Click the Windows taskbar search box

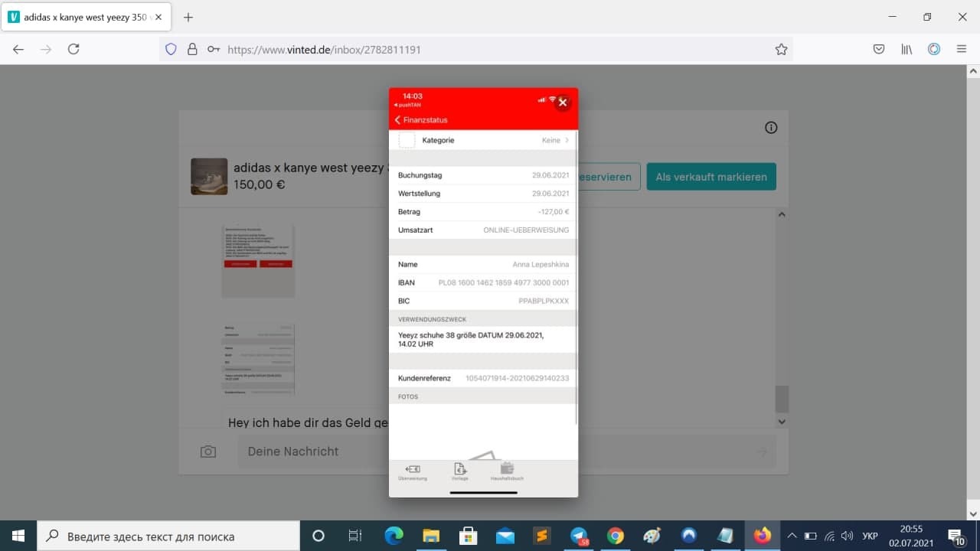point(168,536)
